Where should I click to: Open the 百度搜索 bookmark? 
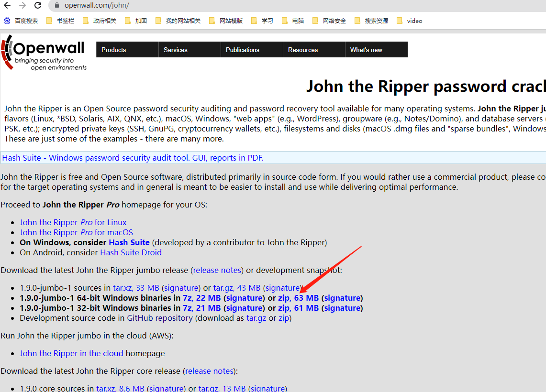click(x=21, y=21)
